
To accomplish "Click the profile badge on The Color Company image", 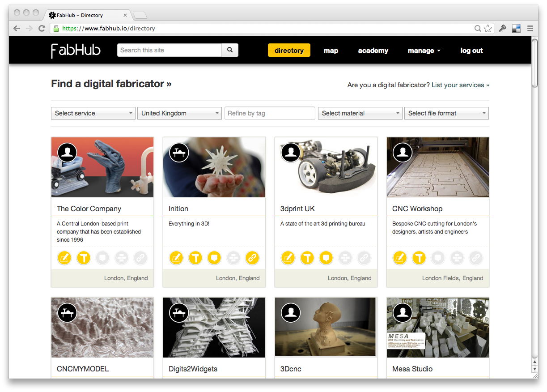I will (67, 153).
